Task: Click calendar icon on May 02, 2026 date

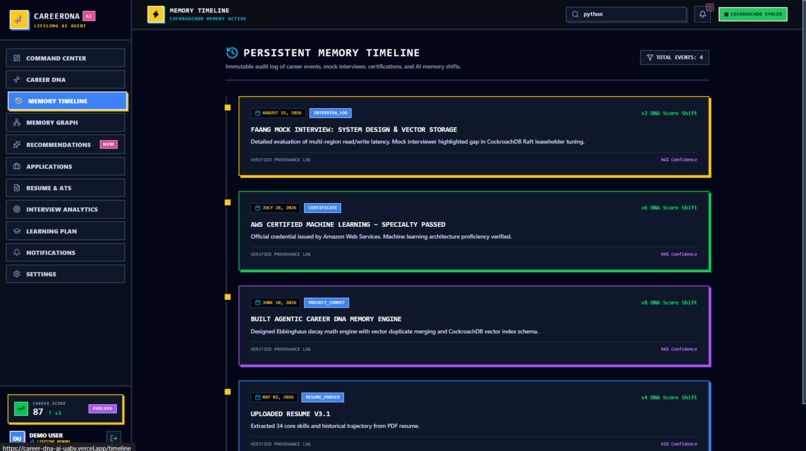Action: [x=258, y=398]
